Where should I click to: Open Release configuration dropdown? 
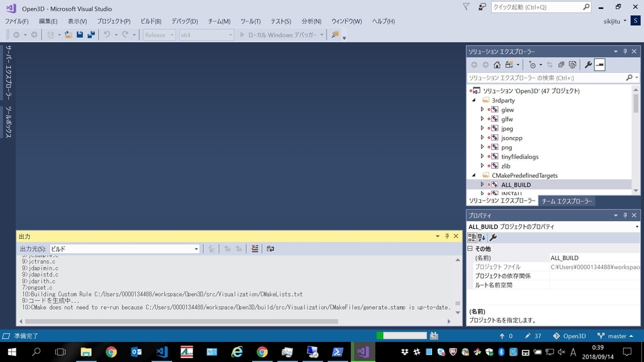(159, 35)
